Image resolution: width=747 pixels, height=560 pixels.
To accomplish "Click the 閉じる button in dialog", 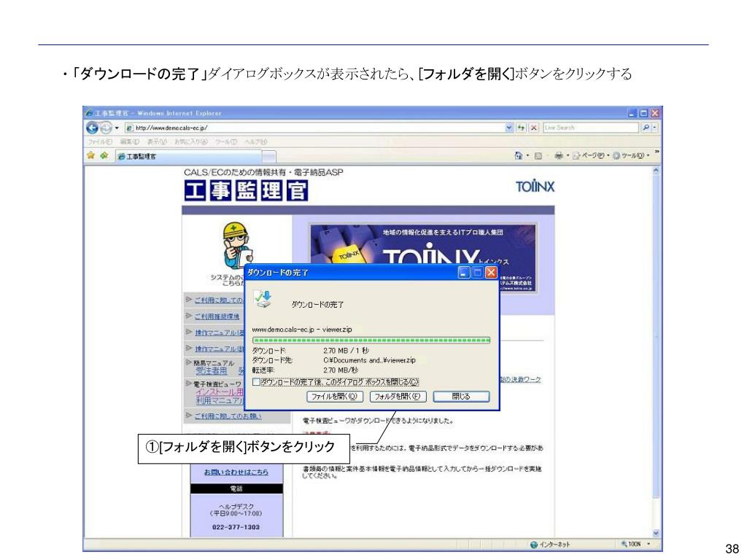I will coord(461,396).
